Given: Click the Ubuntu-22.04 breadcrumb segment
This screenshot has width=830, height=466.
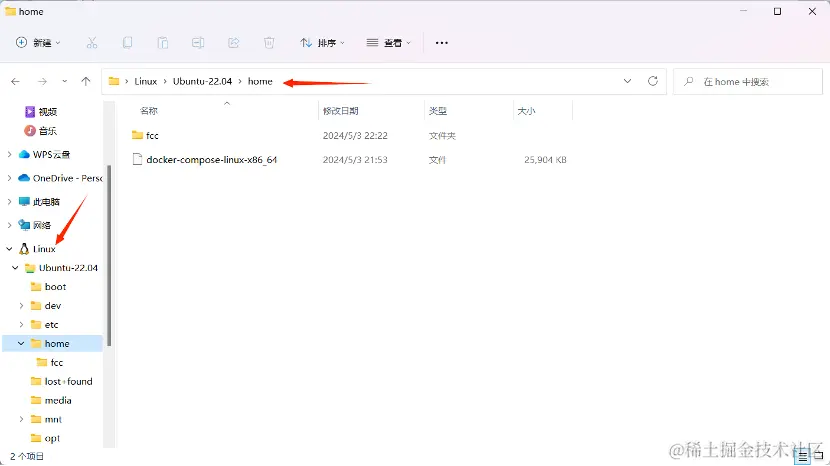Looking at the screenshot, I should [x=202, y=82].
